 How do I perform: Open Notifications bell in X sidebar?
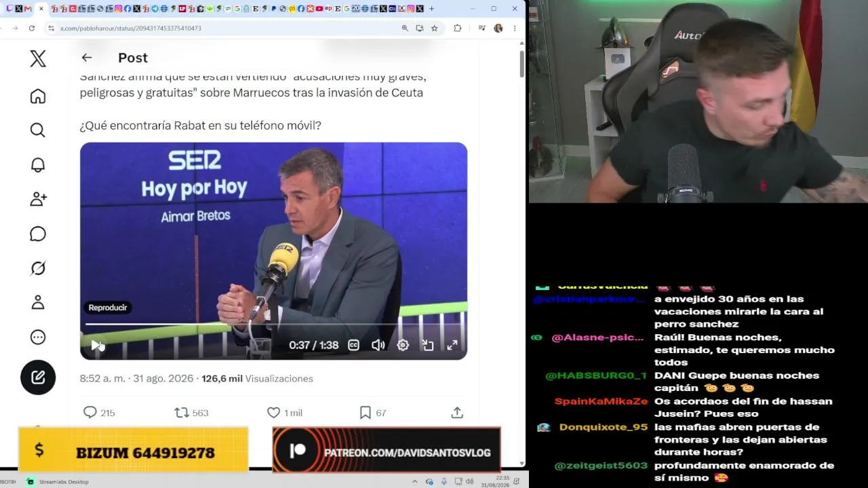click(38, 165)
